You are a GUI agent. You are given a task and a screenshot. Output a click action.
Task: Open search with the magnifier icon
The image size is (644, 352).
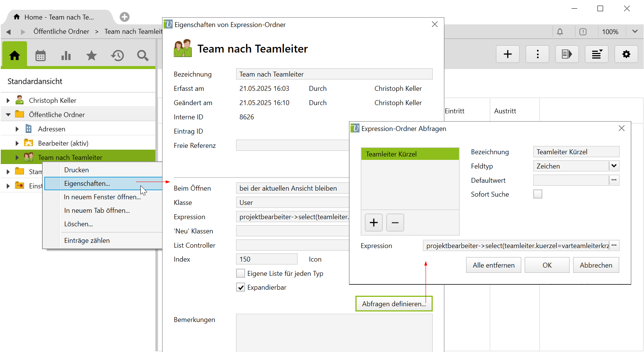143,56
